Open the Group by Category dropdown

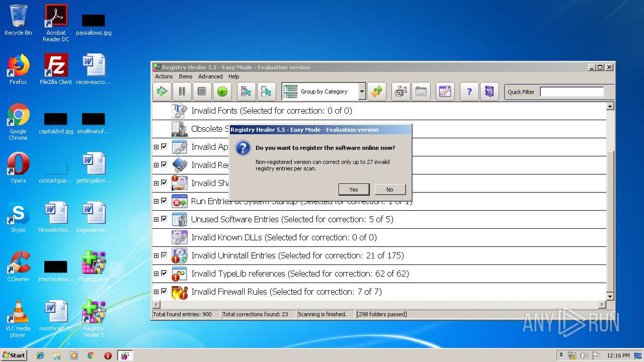click(362, 92)
